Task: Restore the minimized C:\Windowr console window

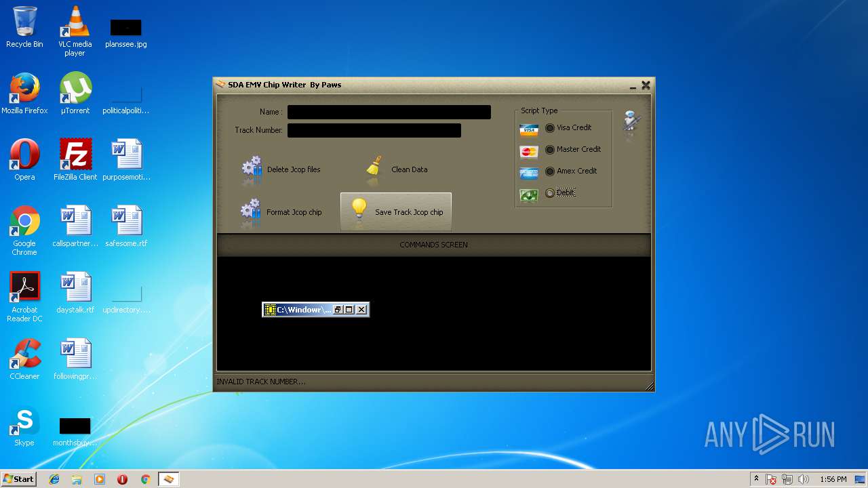Action: coord(338,310)
